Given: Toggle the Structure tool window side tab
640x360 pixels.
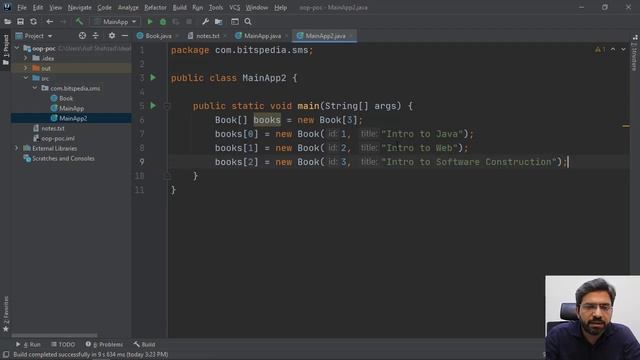Looking at the screenshot, I should pos(634,53).
